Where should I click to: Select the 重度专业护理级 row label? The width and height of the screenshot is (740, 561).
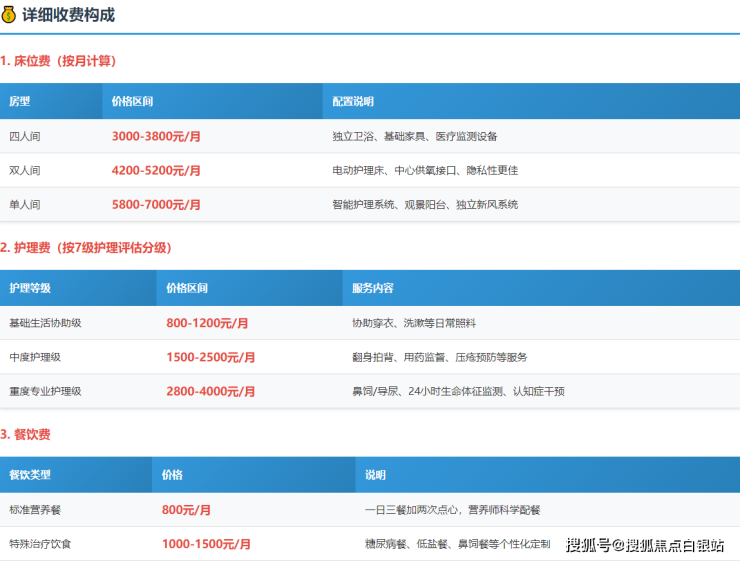(x=45, y=391)
